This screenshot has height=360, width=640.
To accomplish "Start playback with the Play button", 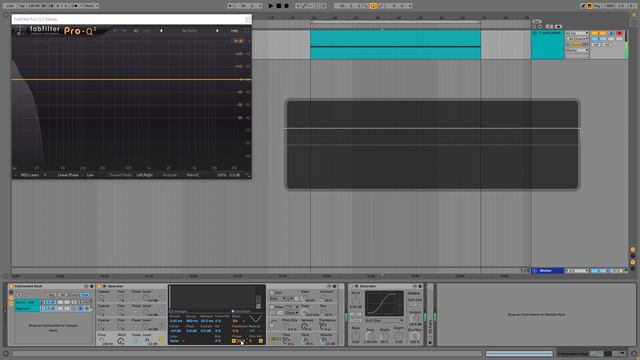I will click(271, 6).
